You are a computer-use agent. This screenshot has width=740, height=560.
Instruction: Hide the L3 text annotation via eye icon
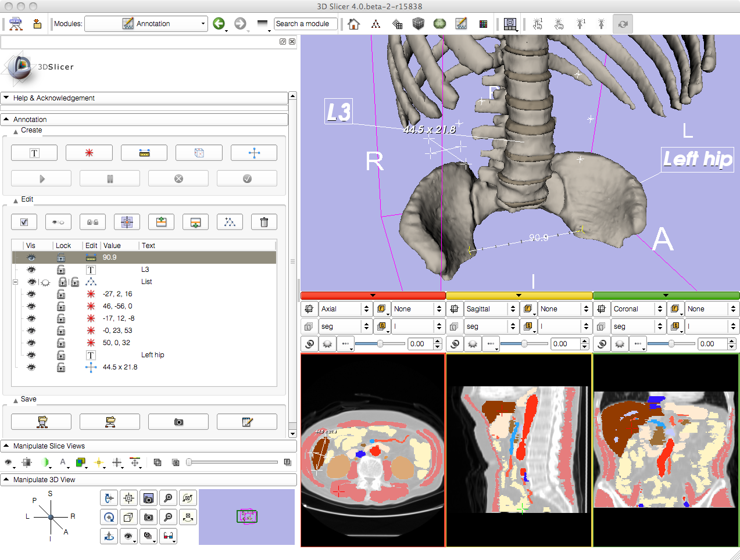(31, 270)
